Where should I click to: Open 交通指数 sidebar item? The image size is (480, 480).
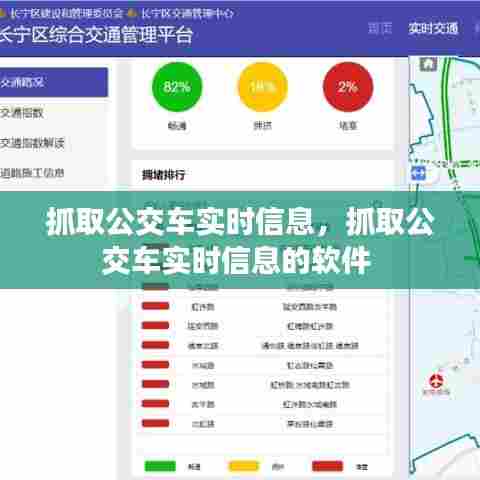(22, 113)
